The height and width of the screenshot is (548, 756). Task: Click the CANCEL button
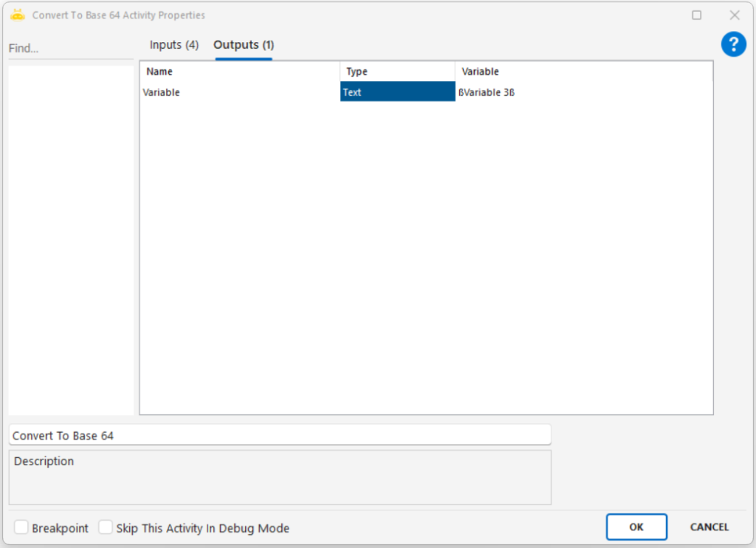[x=709, y=527]
